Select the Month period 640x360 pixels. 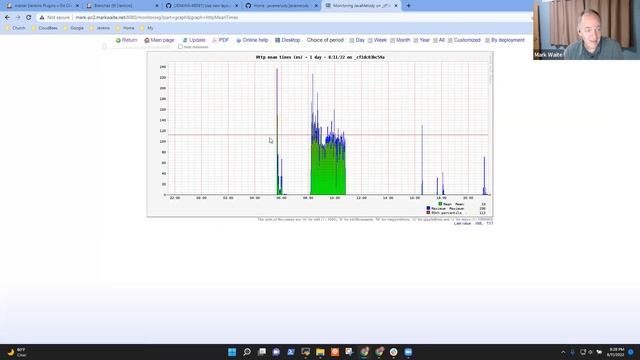coord(400,40)
